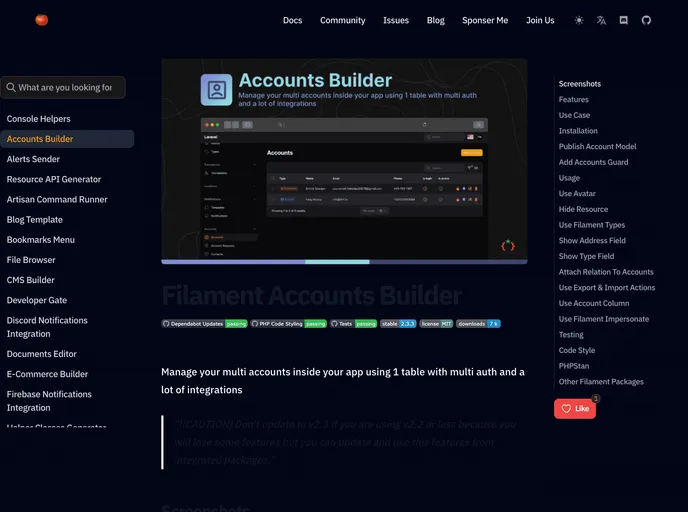Image resolution: width=688 pixels, height=512 pixels.
Task: Jump to Use Filament Impersonate section
Action: (x=604, y=319)
